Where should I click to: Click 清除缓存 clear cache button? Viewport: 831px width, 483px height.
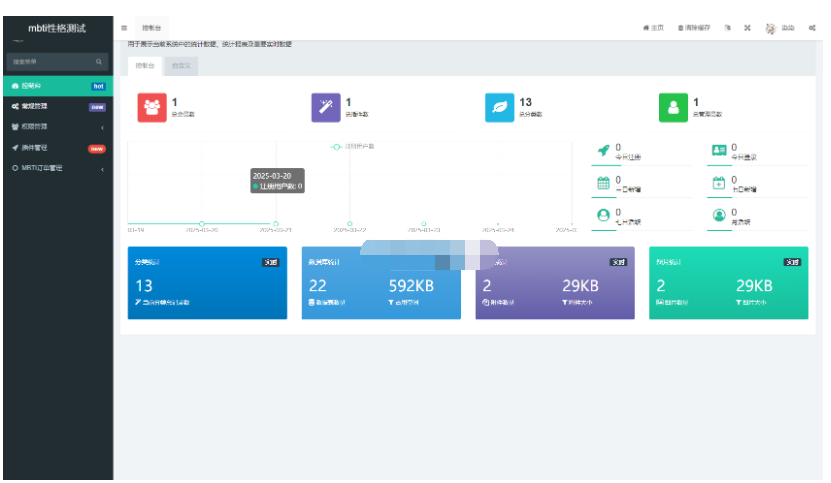pos(693,27)
